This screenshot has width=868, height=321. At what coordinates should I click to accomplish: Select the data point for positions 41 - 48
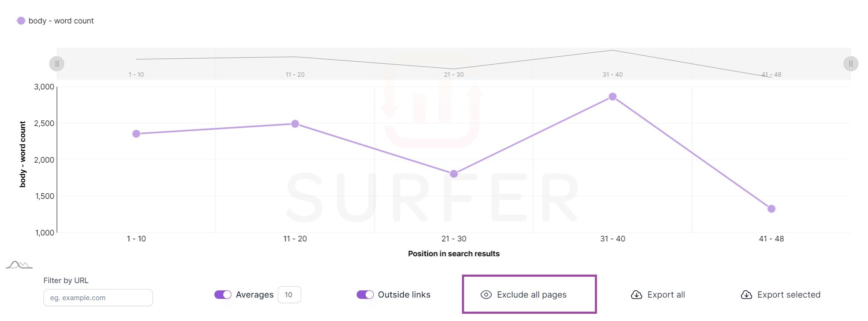tap(771, 209)
